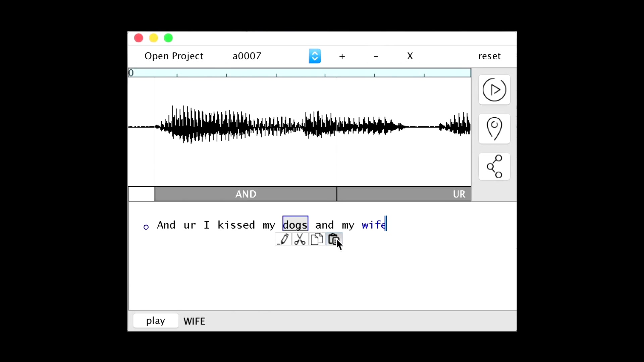
Task: Click the word 'dogs' in the transcript
Action: (x=295, y=225)
